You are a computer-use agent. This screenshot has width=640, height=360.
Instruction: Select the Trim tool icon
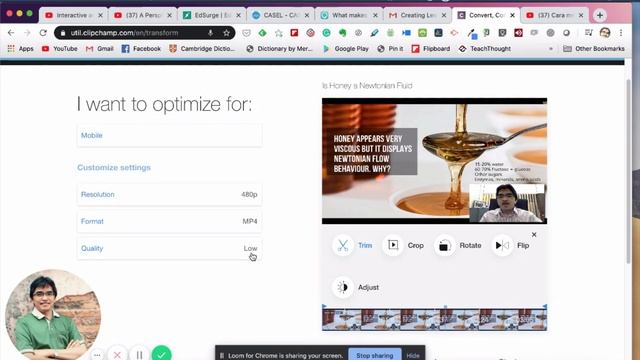click(342, 245)
